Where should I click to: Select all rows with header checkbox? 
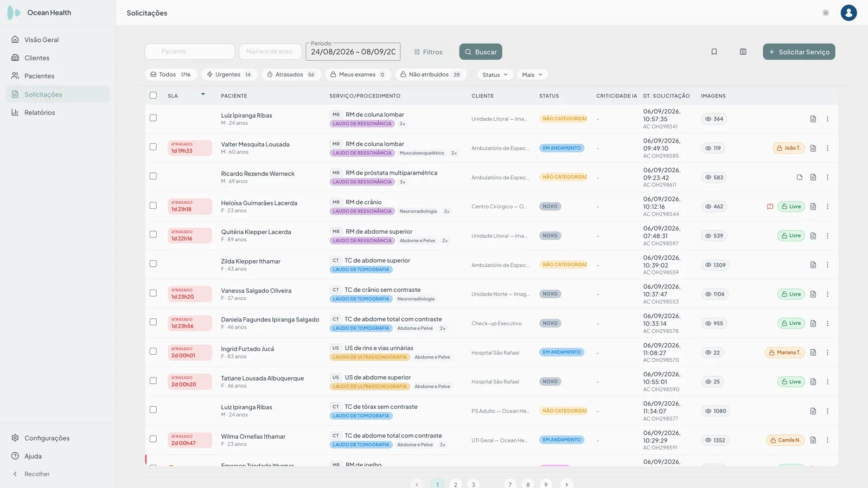(153, 95)
